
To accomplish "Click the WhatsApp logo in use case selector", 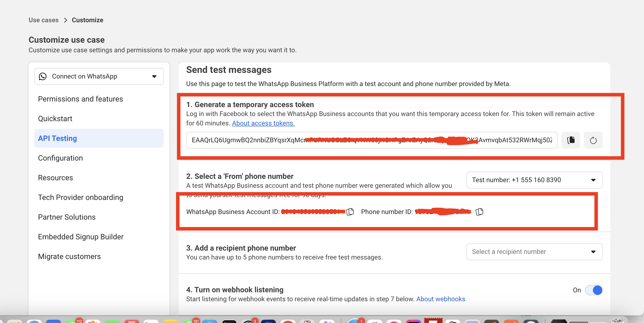I will coord(43,76).
